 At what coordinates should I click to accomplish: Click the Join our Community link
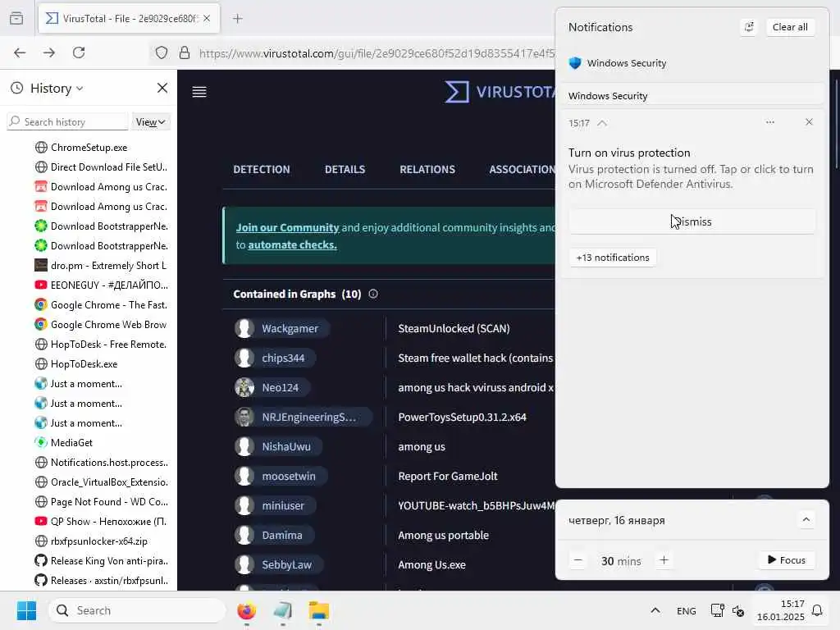click(288, 228)
